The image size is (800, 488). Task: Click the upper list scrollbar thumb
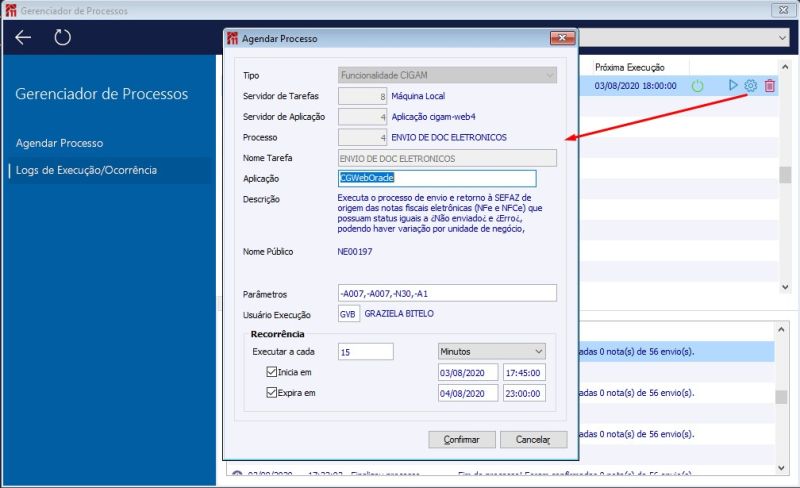(x=785, y=174)
